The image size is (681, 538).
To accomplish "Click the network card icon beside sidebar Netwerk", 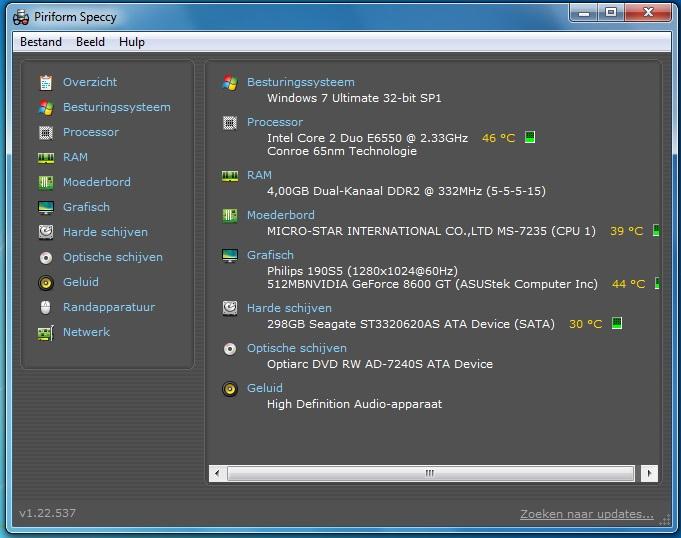I will point(46,333).
